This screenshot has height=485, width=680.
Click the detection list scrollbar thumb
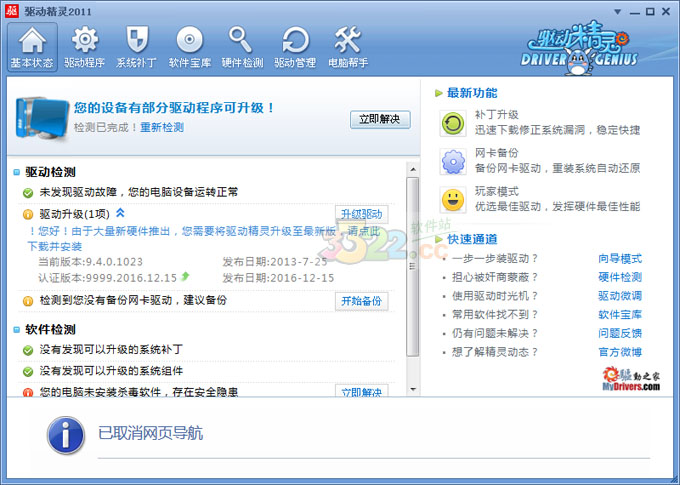click(413, 266)
